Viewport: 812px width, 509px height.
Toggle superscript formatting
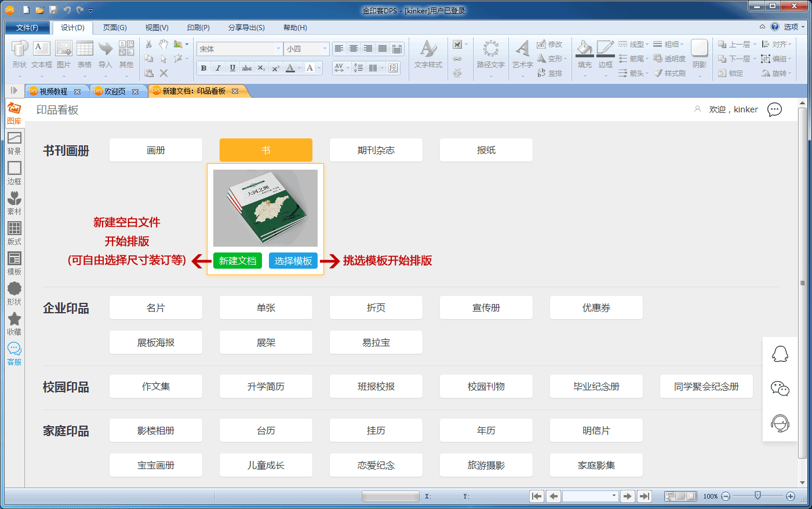[275, 68]
